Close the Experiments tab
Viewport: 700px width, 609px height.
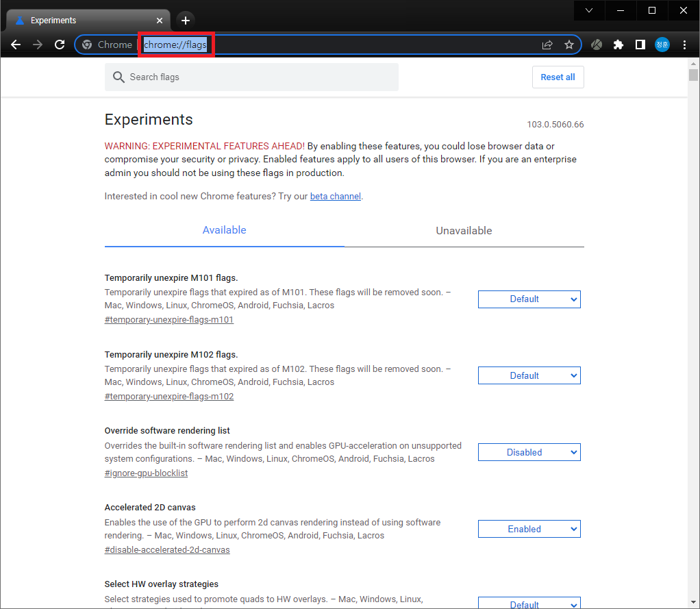coord(160,21)
